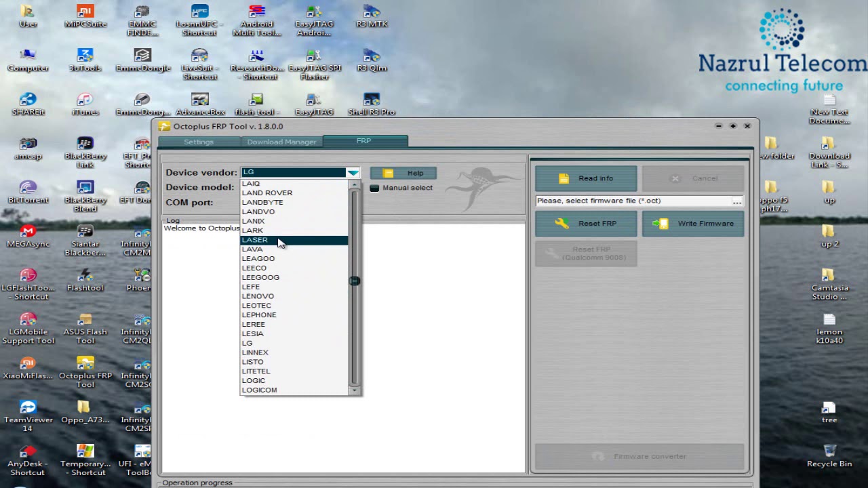Open AdvanceBox desktop icon
868x488 pixels.
[199, 104]
